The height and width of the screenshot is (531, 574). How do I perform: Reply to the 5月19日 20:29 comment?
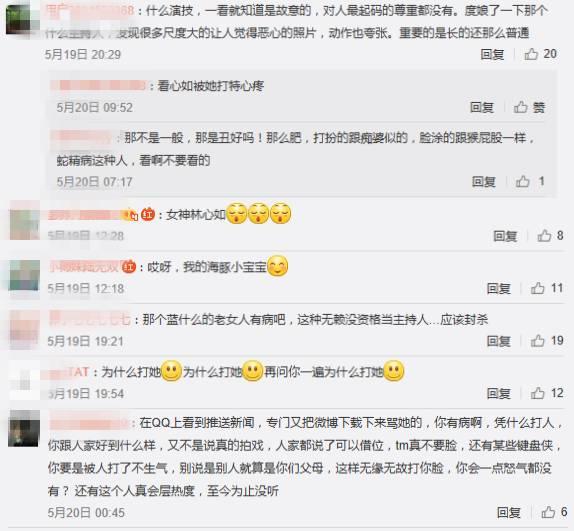click(x=492, y=55)
